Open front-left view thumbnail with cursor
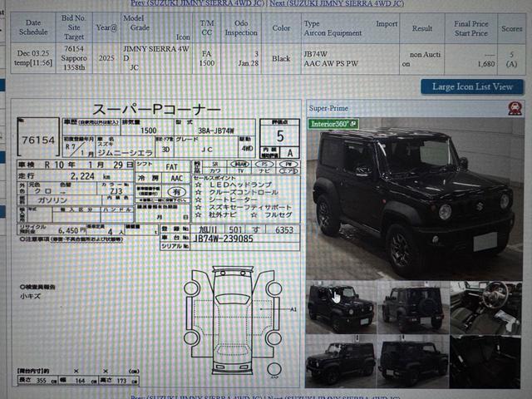The width and height of the screenshot is (532, 399). click(x=342, y=308)
